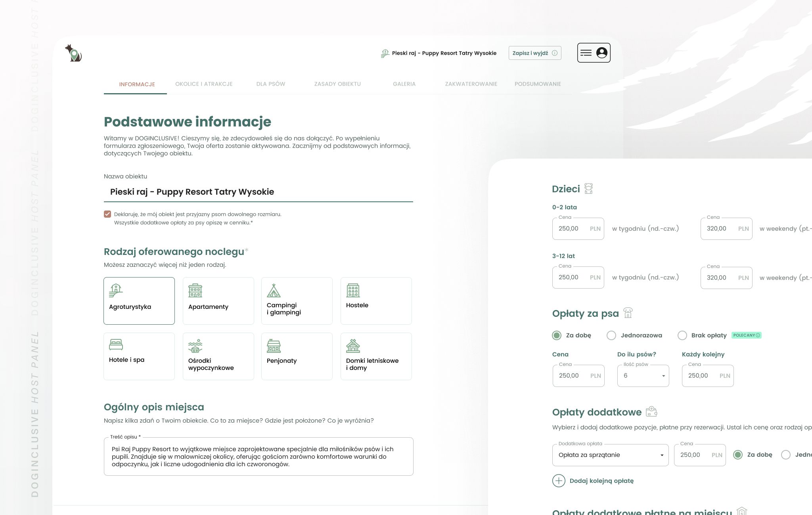Open the Ilość psów dropdown
Screen dimensions: 812x515
click(x=643, y=376)
